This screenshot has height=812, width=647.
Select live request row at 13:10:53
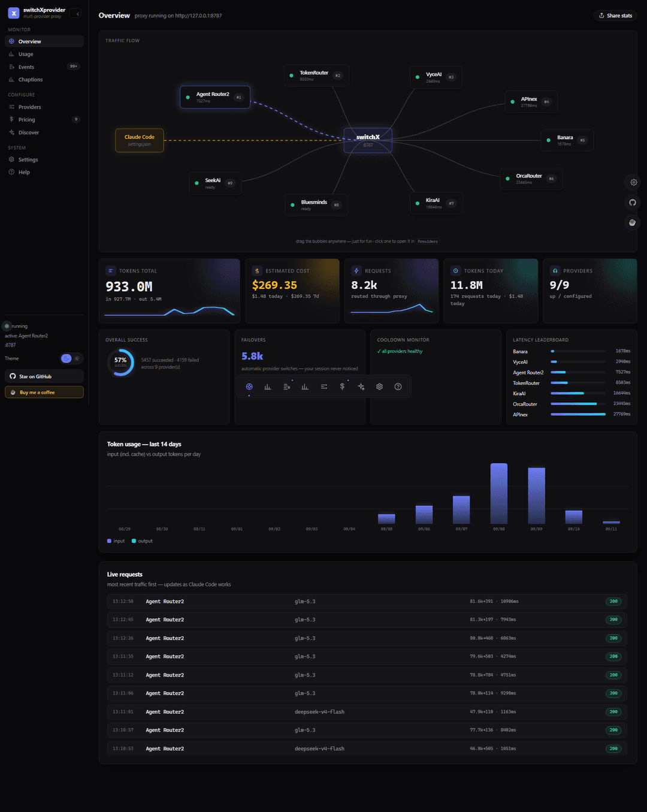[x=367, y=748]
